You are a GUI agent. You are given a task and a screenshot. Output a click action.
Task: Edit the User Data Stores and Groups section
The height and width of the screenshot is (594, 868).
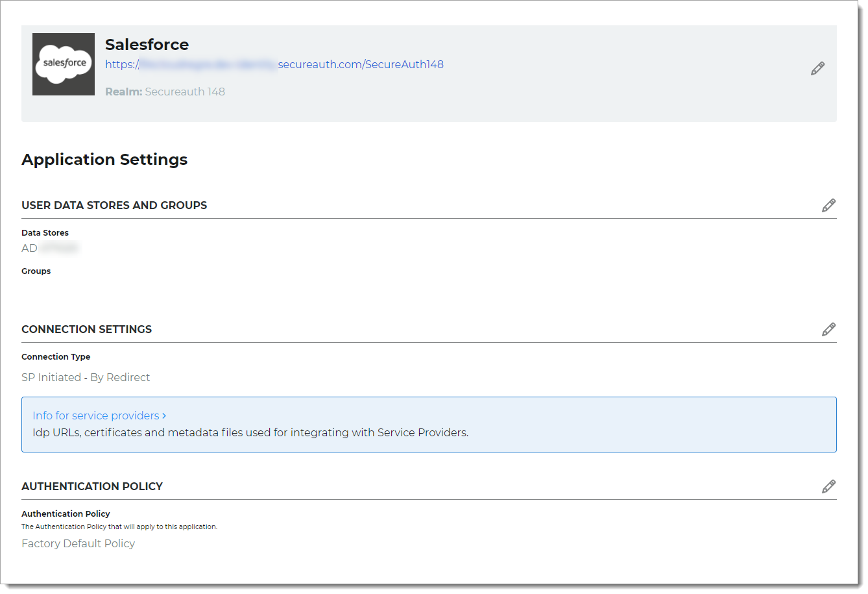point(828,204)
